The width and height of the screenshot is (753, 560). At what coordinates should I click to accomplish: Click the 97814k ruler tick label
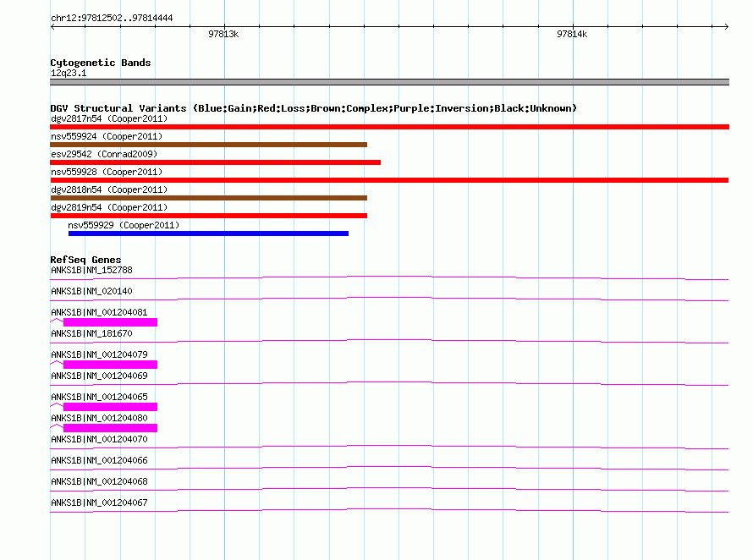(572, 34)
